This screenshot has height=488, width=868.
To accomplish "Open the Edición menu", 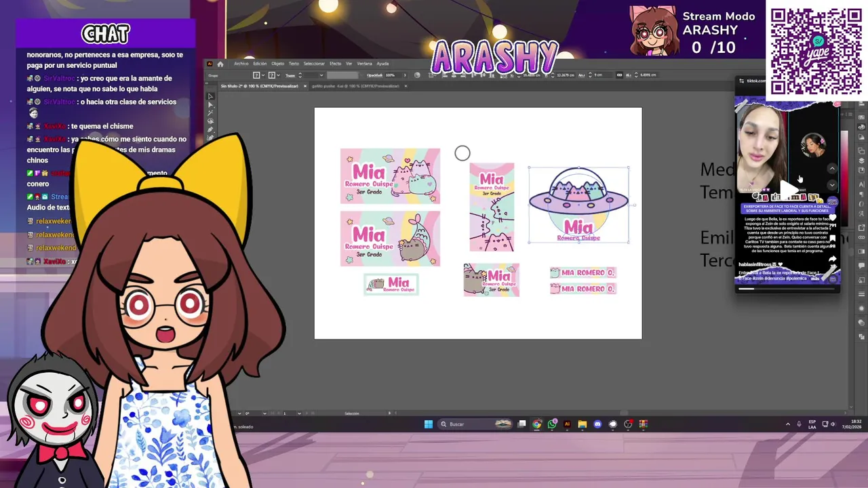I will pyautogui.click(x=260, y=64).
